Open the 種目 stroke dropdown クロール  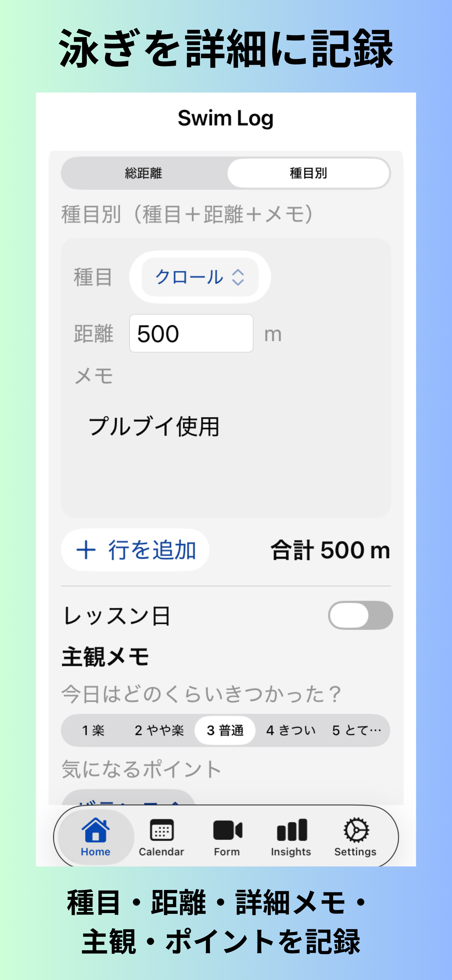coord(200,277)
